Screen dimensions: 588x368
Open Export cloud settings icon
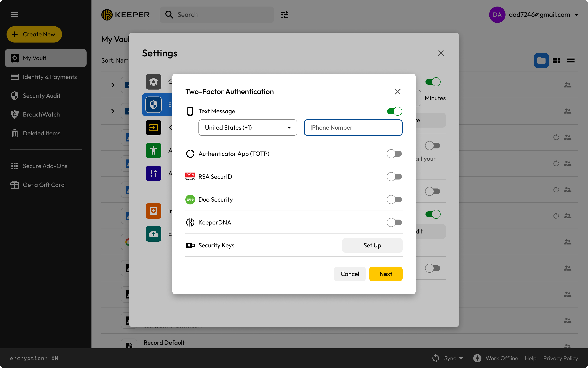coord(153,234)
